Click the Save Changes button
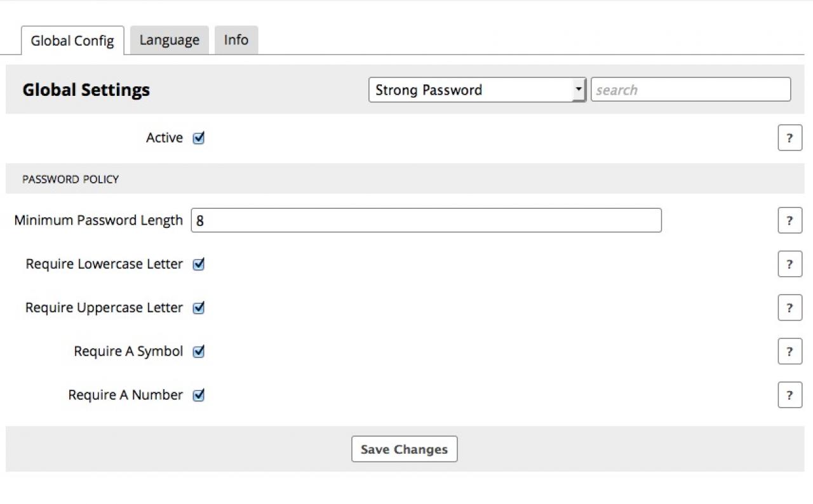This screenshot has width=813, height=504. tap(404, 449)
